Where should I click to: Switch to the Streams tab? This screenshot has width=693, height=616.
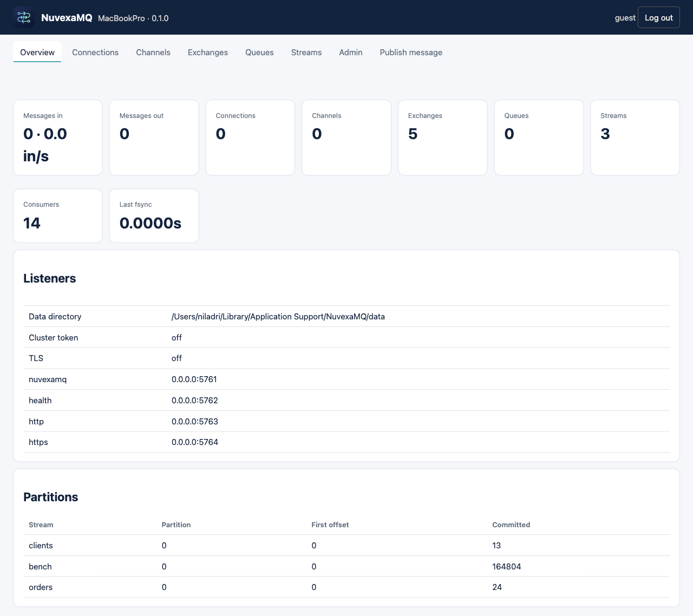[x=306, y=53]
